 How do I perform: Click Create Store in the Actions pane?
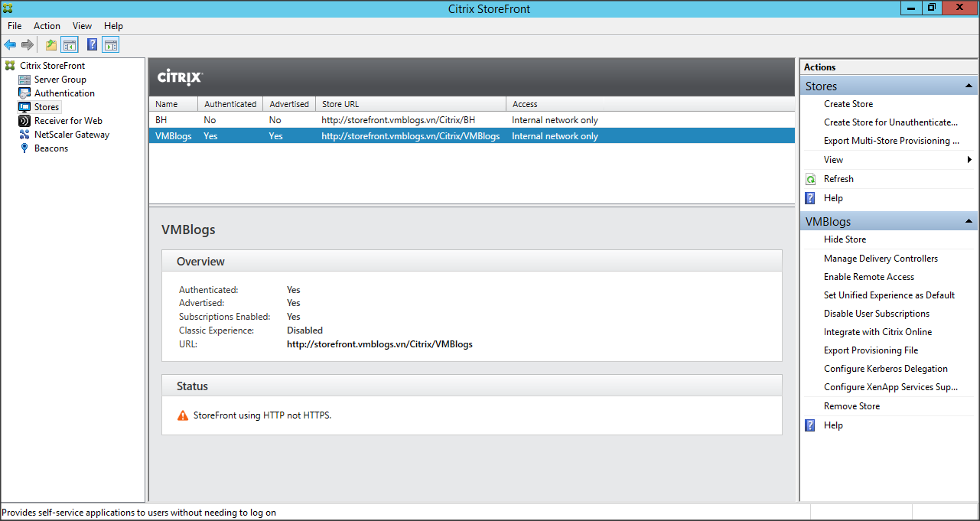point(848,104)
